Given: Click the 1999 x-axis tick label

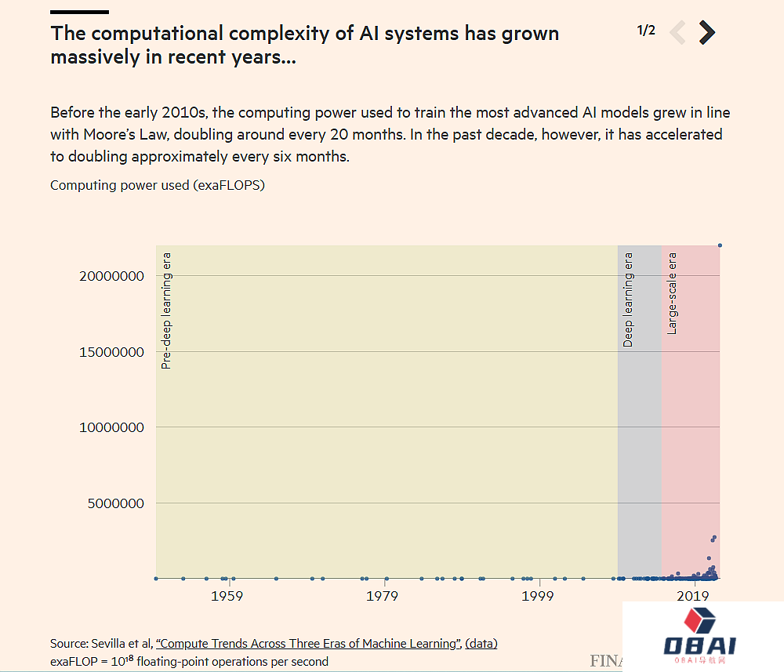Looking at the screenshot, I should [x=538, y=597].
